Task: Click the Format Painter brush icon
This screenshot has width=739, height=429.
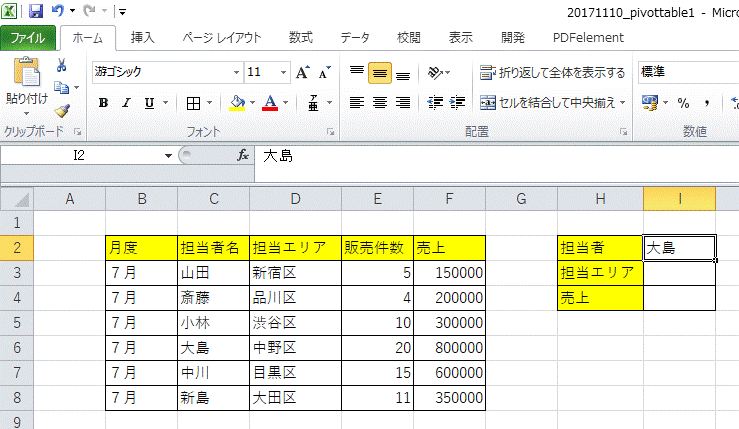Action: (x=61, y=110)
